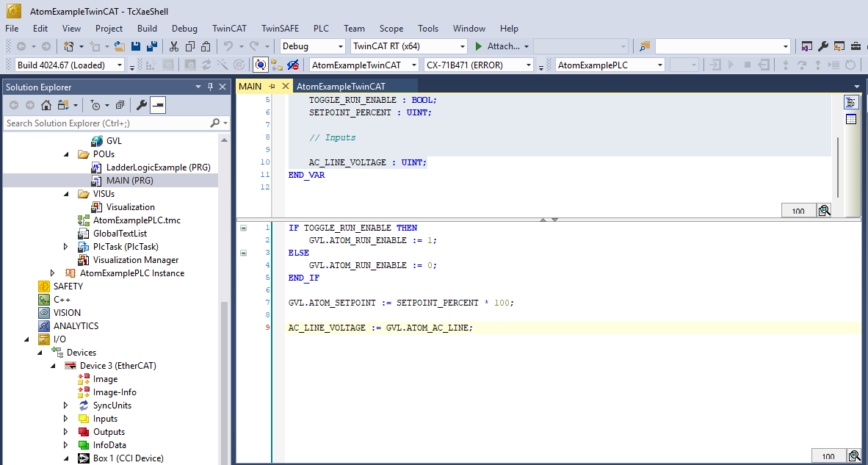This screenshot has width=868, height=465.
Task: Activate TwinCAT Config Mode icon
Action: [259, 65]
